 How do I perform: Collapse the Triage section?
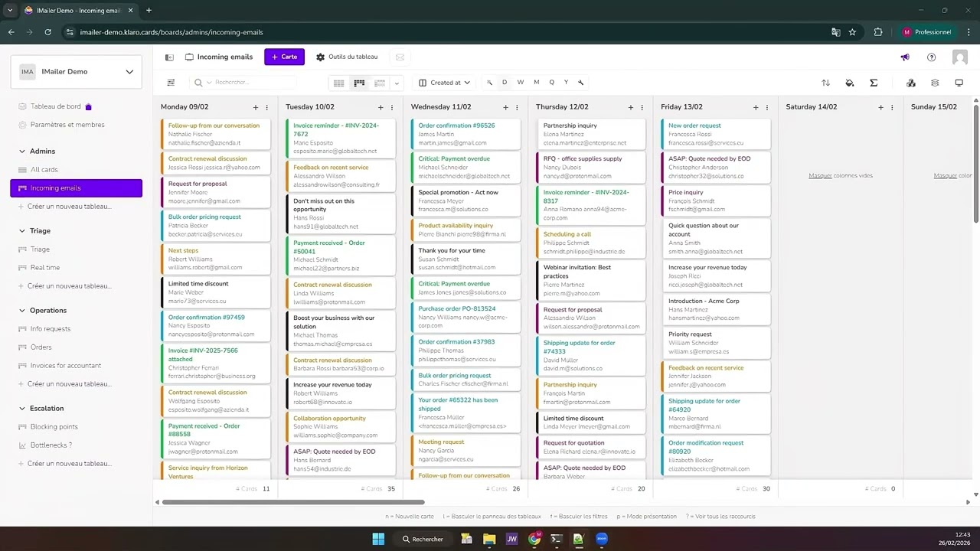(x=21, y=231)
